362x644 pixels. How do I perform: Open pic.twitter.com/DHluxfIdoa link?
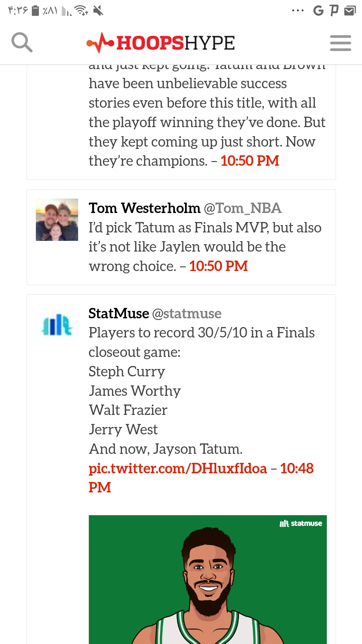178,468
